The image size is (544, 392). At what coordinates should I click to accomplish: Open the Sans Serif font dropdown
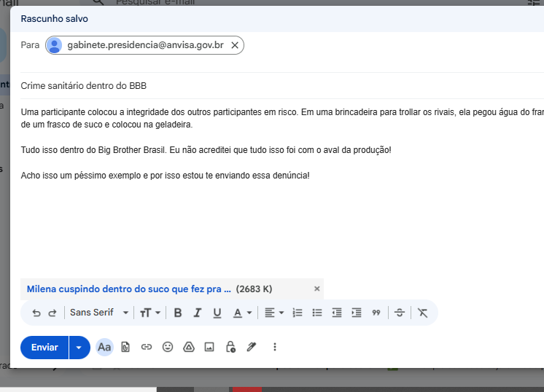click(x=99, y=313)
